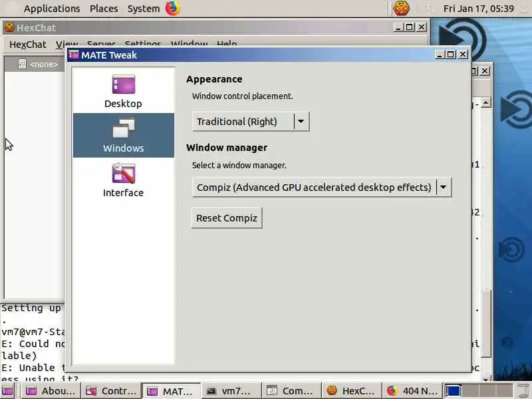The height and width of the screenshot is (399, 532).
Task: Switch to the Contr... taskbar window
Action: [x=111, y=391]
